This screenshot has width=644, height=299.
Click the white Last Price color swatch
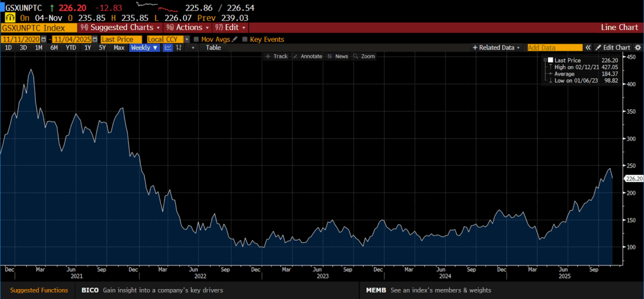pos(550,60)
